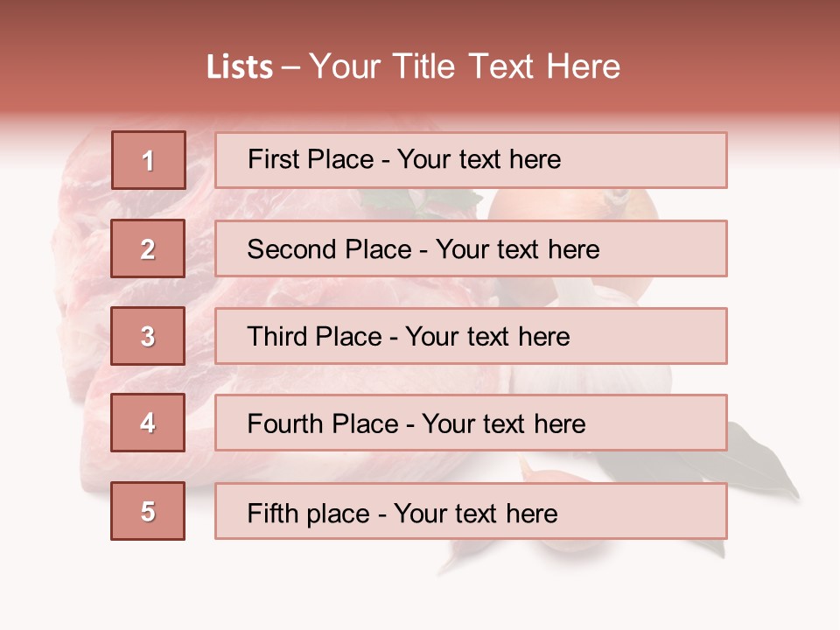Select the Fourth Place text bar
The height and width of the screenshot is (630, 840).
[x=471, y=423]
